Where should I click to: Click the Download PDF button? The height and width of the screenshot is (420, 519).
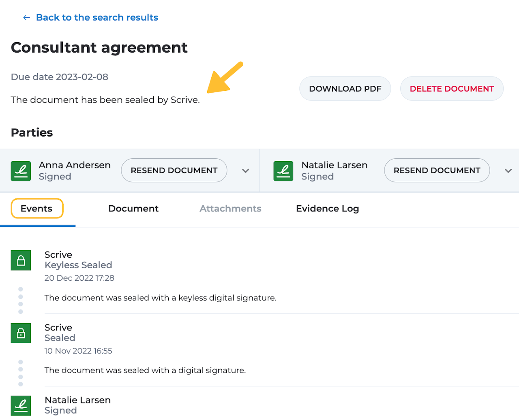tap(345, 89)
